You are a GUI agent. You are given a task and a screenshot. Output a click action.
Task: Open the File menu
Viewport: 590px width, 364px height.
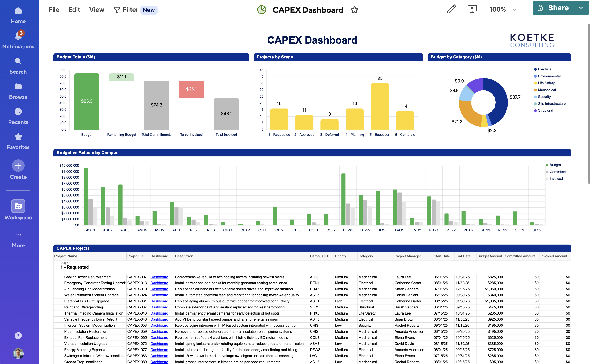[x=54, y=10]
